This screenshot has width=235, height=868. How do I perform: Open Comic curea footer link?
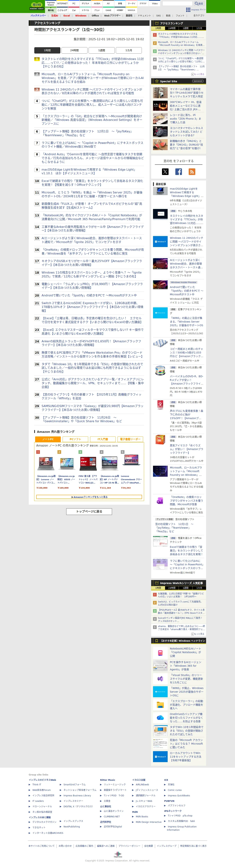coord(174,790)
